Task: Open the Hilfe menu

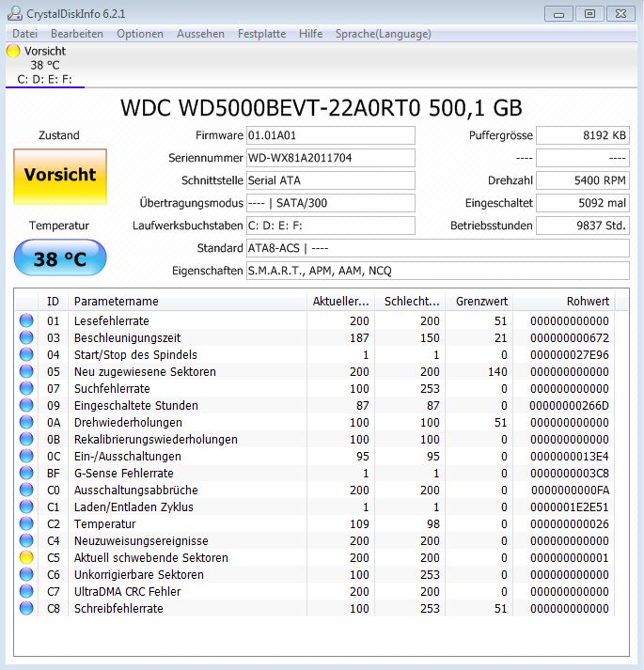Action: 310,34
